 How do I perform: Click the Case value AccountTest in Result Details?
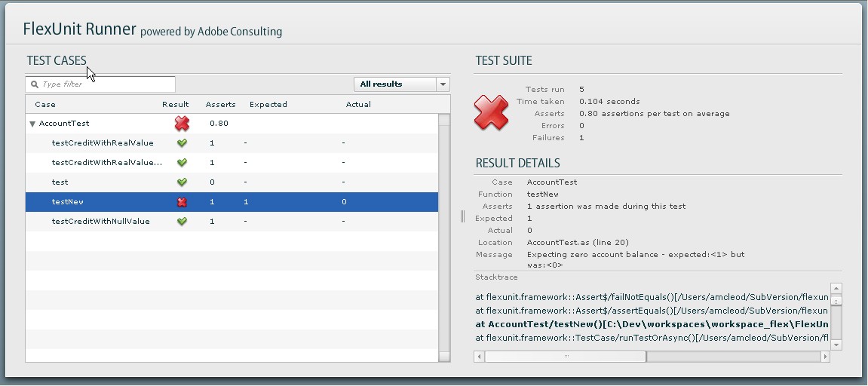pos(552,182)
